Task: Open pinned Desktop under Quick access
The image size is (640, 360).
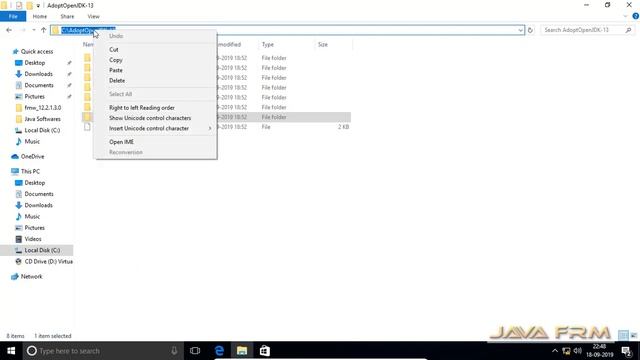Action: click(35, 63)
